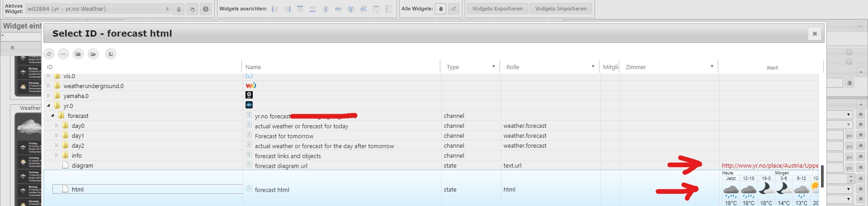Click the external-link icon next to the all-widgets lock

(x=454, y=9)
